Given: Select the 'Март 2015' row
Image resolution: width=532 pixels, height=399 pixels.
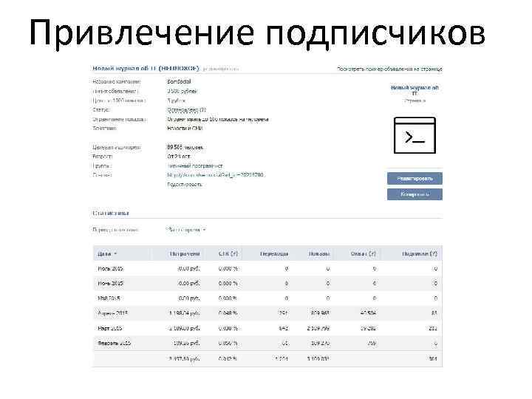Looking at the screenshot, I should coord(267,328).
